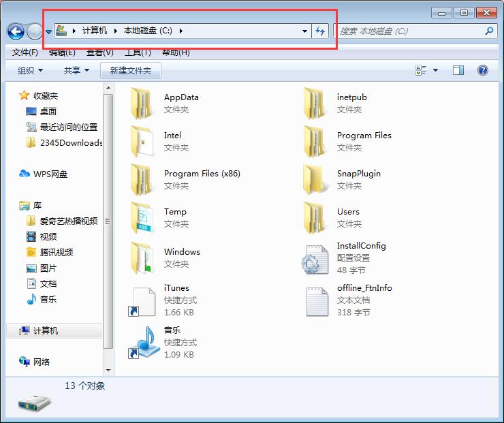Select the Intel folder icon
Viewport: 504px width, 423px height.
142,141
